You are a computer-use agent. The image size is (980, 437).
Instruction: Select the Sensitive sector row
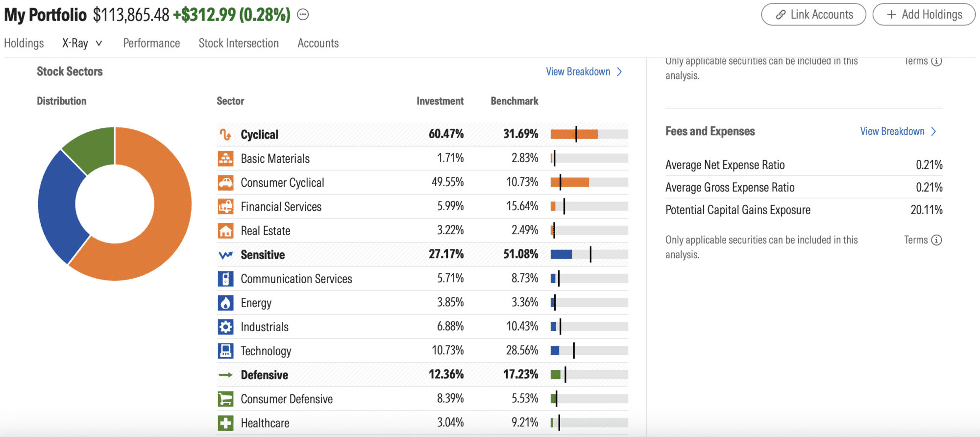(422, 254)
